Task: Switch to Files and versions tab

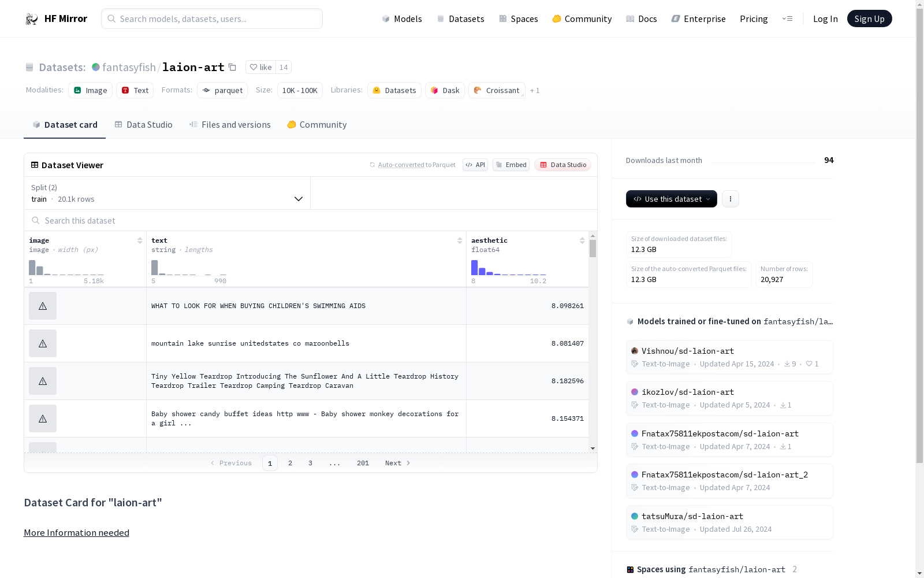Action: (230, 125)
